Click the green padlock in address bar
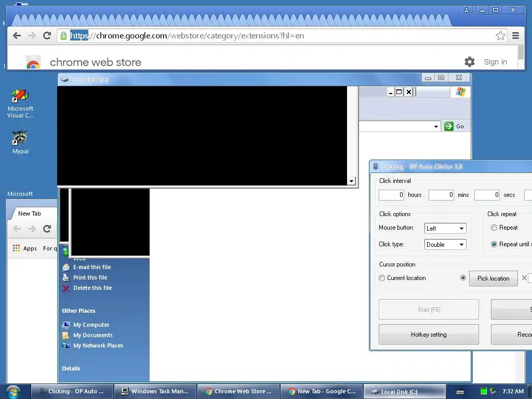Image resolution: width=532 pixels, height=399 pixels. [63, 36]
